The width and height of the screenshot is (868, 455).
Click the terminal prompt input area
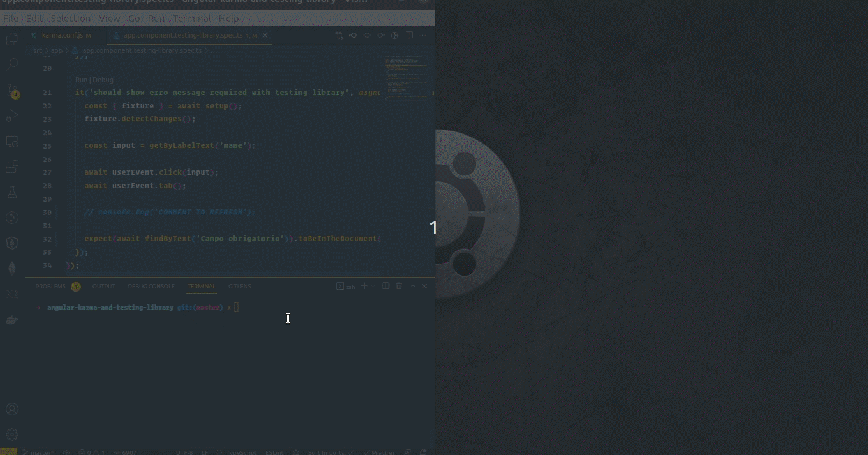(237, 308)
